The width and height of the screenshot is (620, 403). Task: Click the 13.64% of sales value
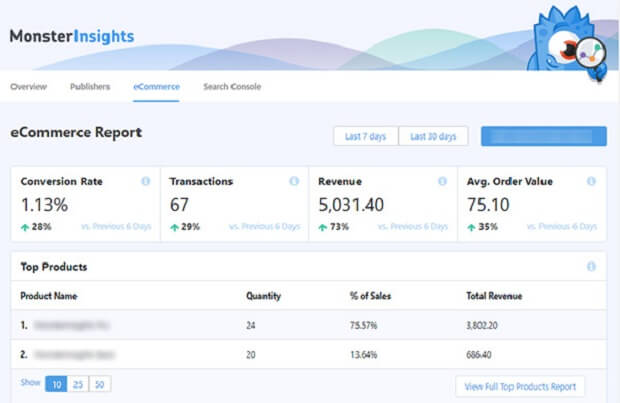[363, 355]
